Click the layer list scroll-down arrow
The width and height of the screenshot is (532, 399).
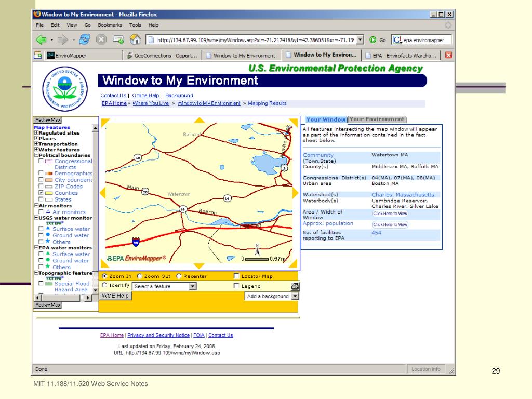(96, 290)
